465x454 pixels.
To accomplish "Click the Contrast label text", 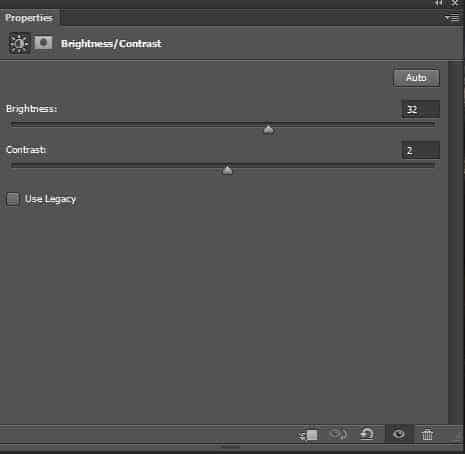I will pos(26,150).
